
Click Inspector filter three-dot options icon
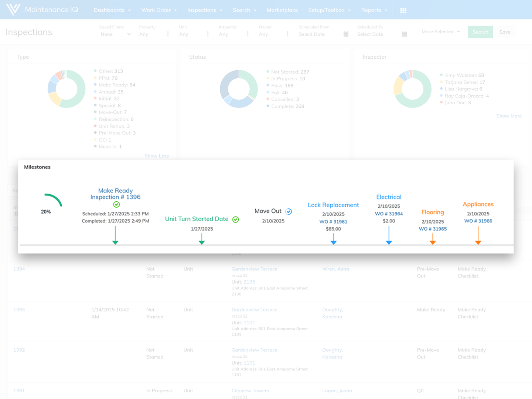point(248,34)
